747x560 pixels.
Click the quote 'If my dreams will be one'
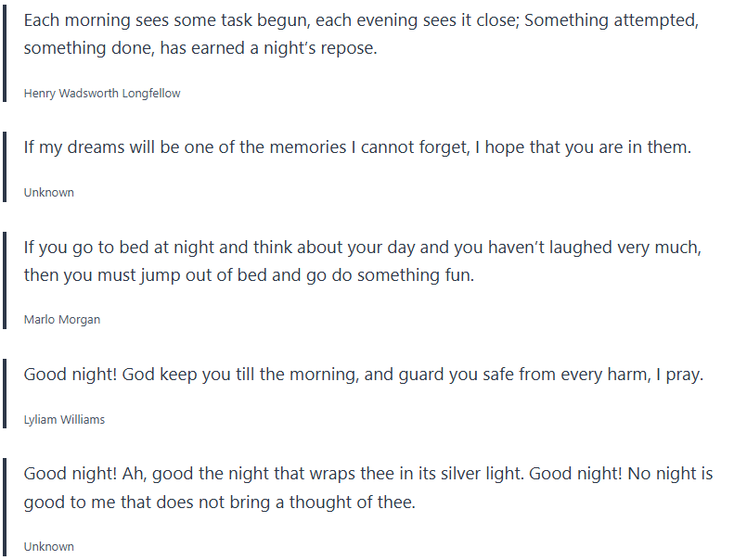pos(357,147)
